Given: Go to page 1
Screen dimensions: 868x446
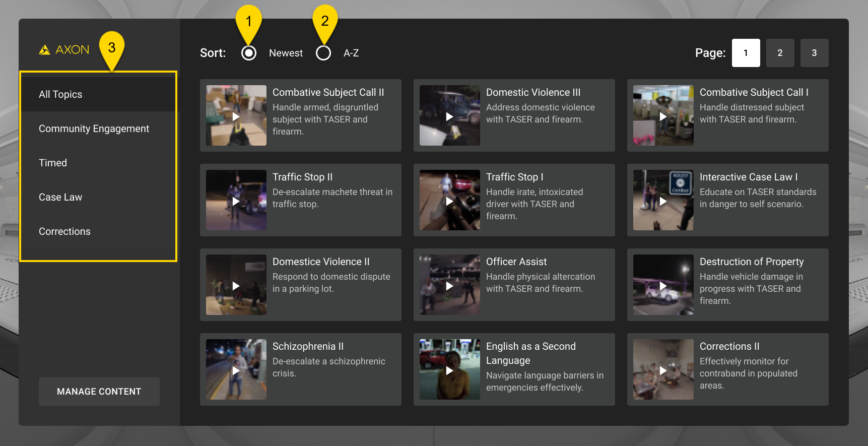Looking at the screenshot, I should pyautogui.click(x=746, y=53).
